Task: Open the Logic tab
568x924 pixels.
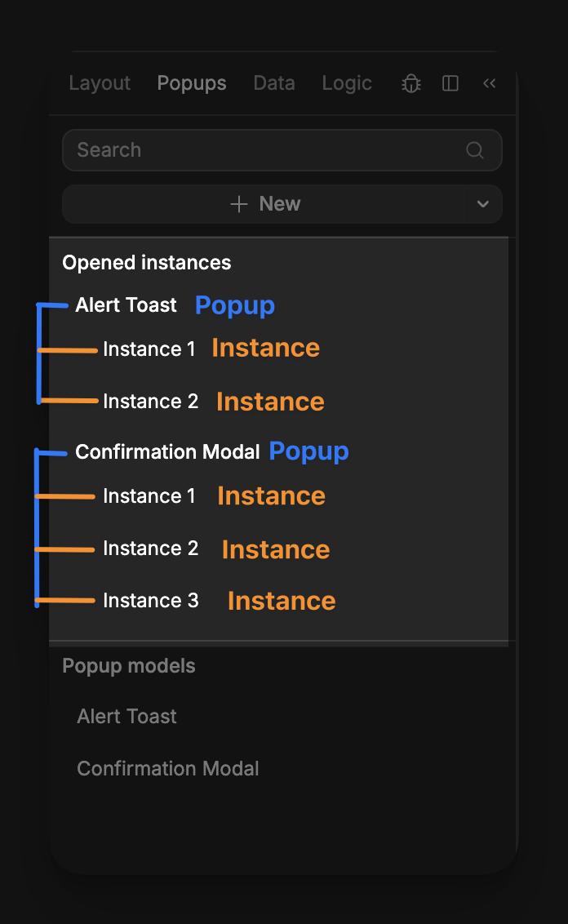Action: click(346, 83)
